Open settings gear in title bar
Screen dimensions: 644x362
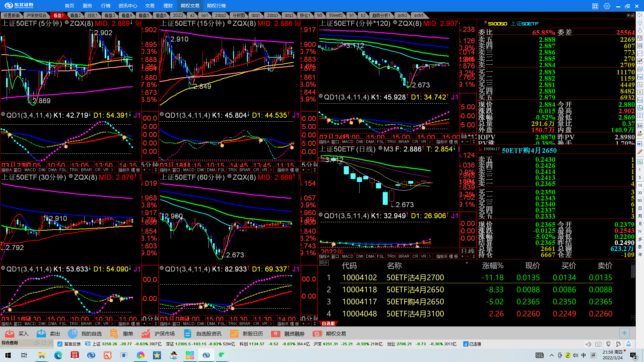pos(606,6)
